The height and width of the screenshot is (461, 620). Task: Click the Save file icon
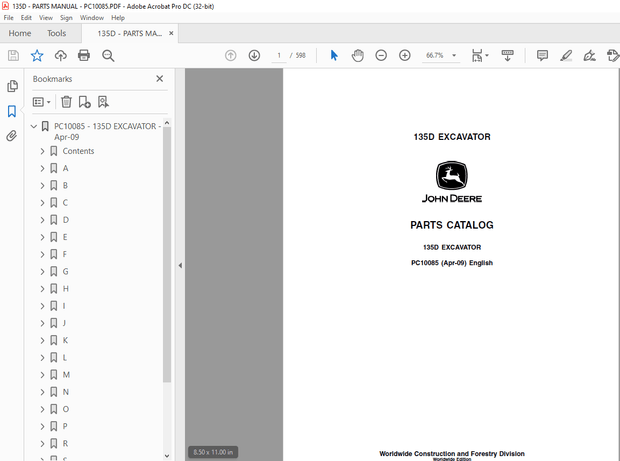click(13, 55)
